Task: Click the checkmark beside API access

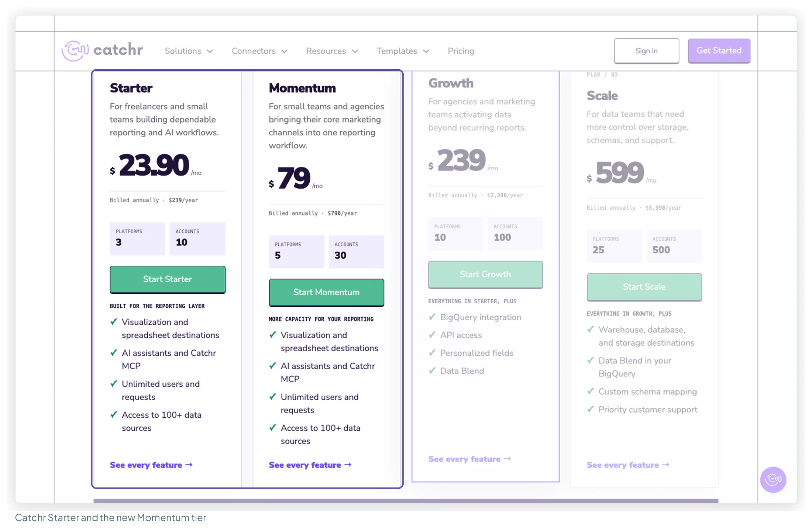Action: point(432,335)
